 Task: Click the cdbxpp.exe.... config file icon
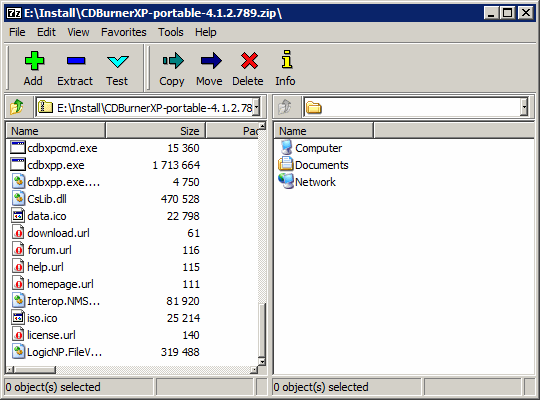click(x=18, y=182)
